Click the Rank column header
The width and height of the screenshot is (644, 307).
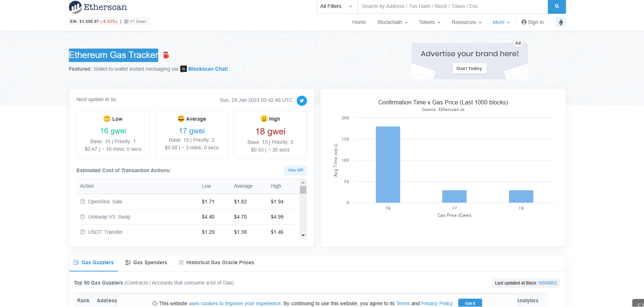[83, 300]
